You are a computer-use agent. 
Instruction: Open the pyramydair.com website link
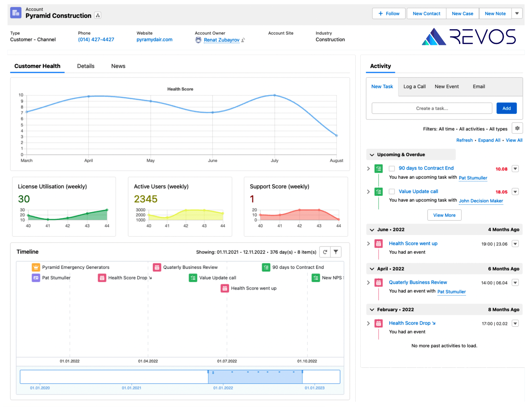coord(154,40)
